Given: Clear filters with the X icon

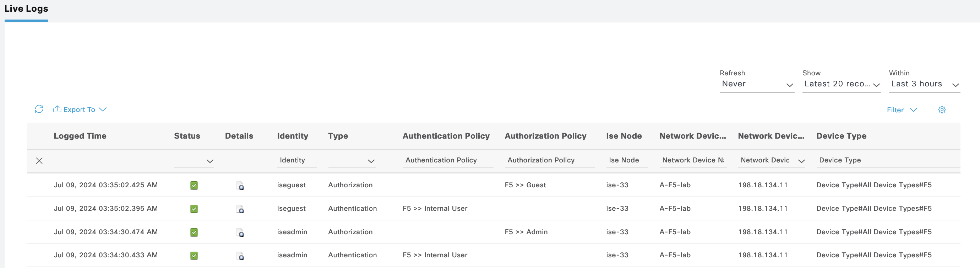Looking at the screenshot, I should 39,161.
